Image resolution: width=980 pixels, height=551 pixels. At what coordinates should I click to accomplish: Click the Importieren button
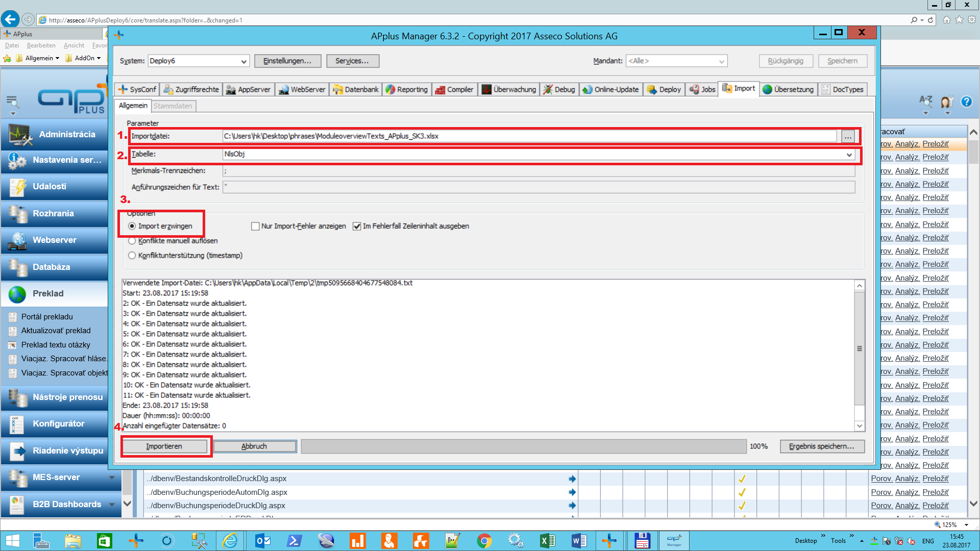tap(164, 446)
